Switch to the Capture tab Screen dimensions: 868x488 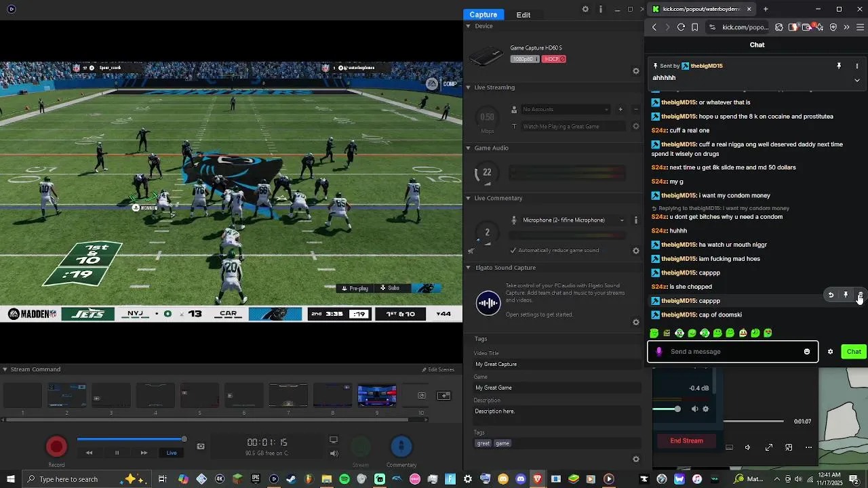click(x=484, y=14)
